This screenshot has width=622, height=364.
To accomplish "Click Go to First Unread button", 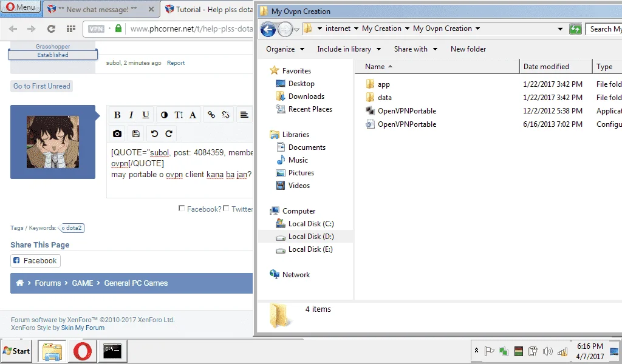I will (x=42, y=86).
